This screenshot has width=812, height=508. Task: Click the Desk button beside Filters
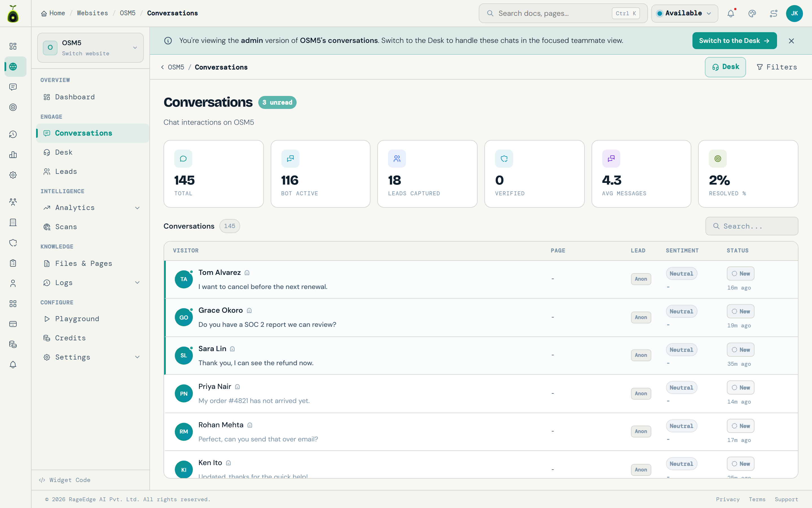(x=725, y=67)
